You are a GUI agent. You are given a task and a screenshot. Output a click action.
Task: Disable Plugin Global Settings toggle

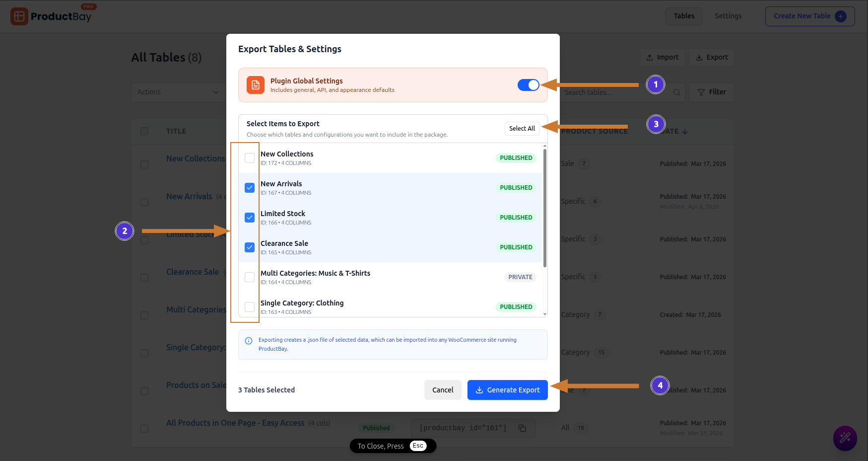(528, 85)
